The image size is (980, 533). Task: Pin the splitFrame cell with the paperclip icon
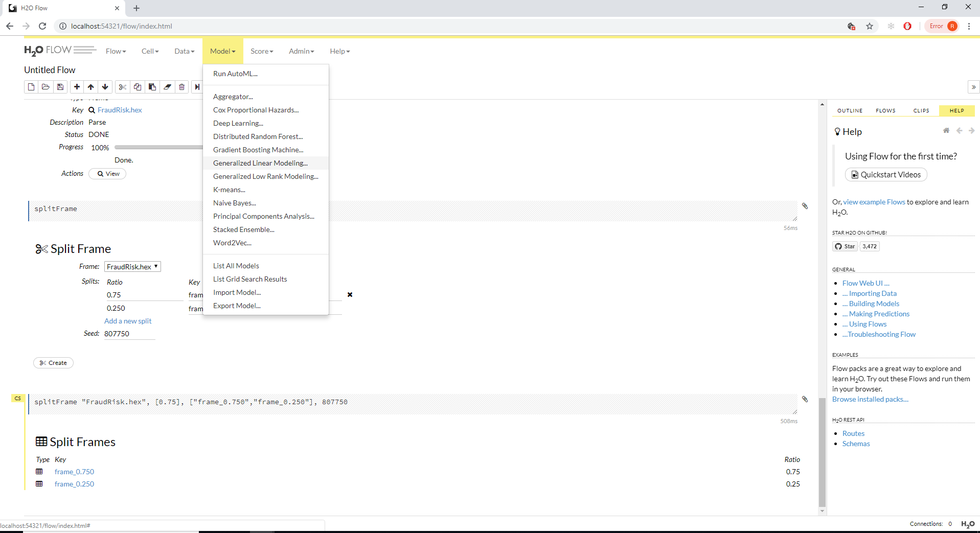[x=805, y=206]
